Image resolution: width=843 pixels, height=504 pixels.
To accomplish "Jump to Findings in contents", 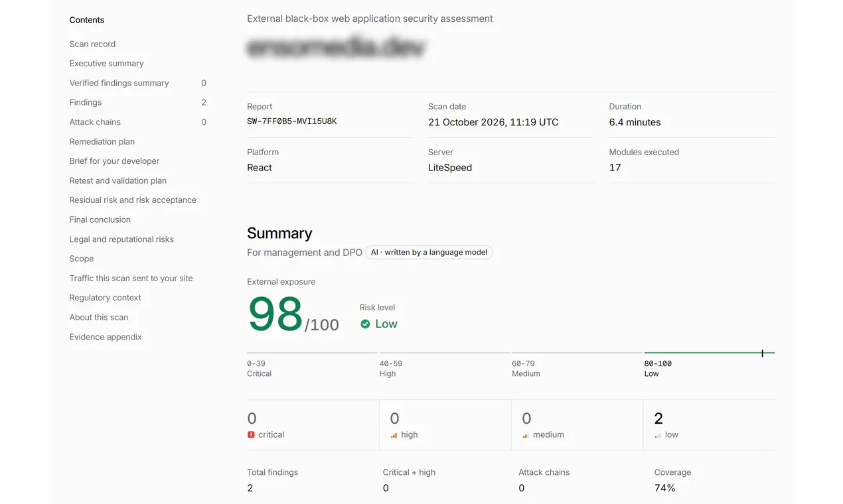I will click(86, 103).
